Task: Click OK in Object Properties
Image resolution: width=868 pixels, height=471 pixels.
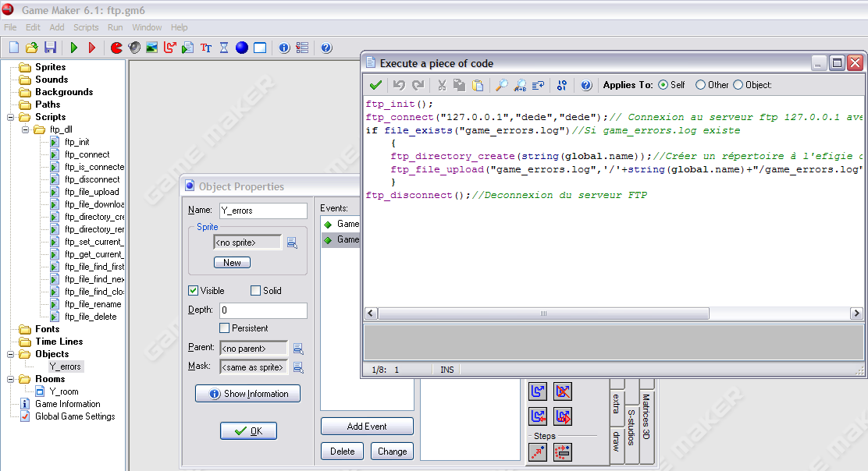Action: pyautogui.click(x=248, y=430)
